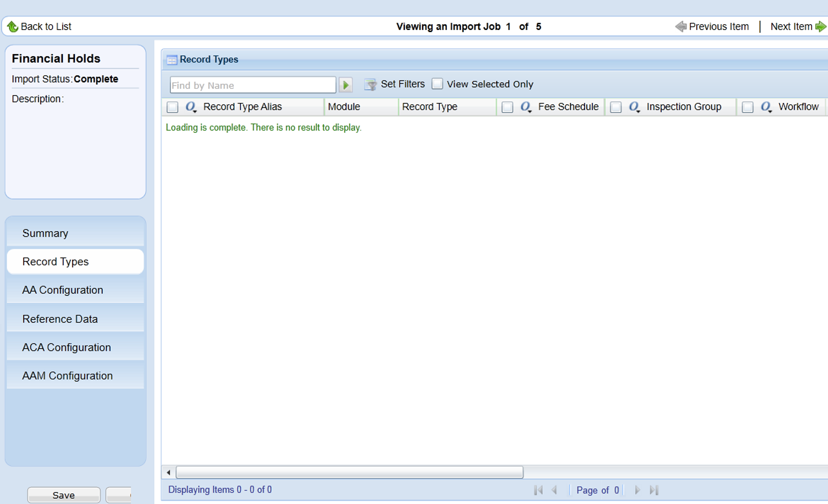Click the green Next Item arrow icon
This screenshot has height=504, width=828.
click(x=820, y=27)
